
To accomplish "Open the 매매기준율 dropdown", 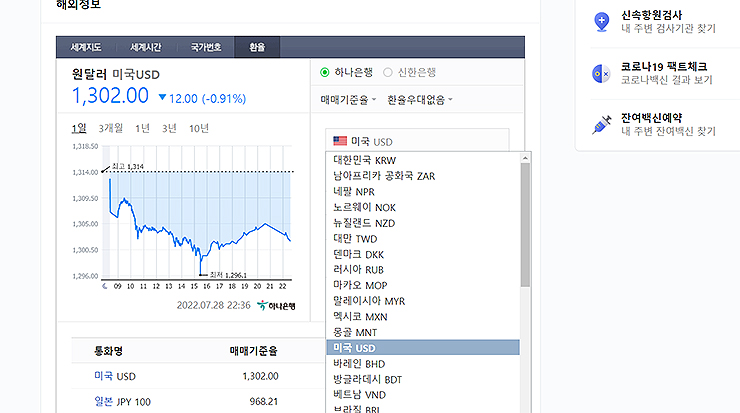I will coord(348,100).
